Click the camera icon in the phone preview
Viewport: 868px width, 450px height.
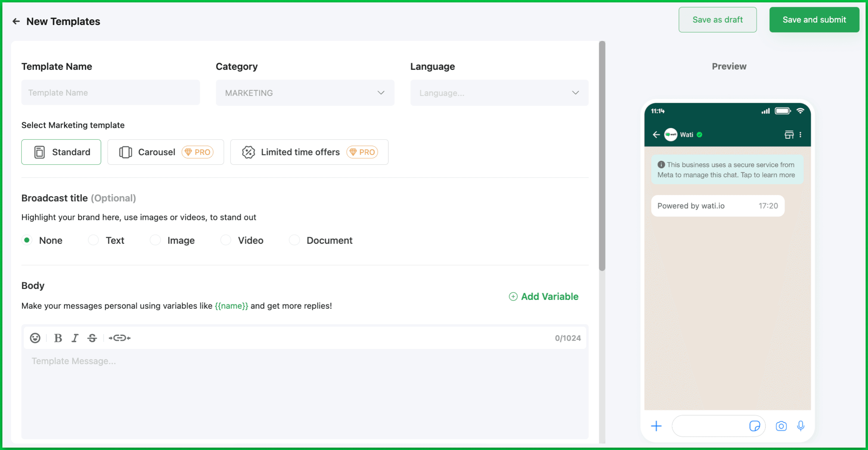coord(781,426)
